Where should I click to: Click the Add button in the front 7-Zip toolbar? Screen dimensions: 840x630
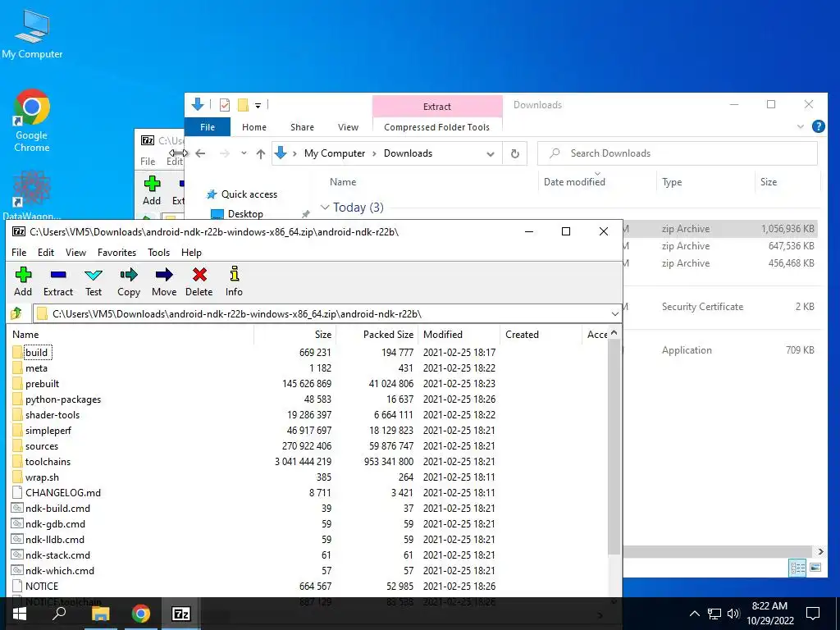coord(23,281)
